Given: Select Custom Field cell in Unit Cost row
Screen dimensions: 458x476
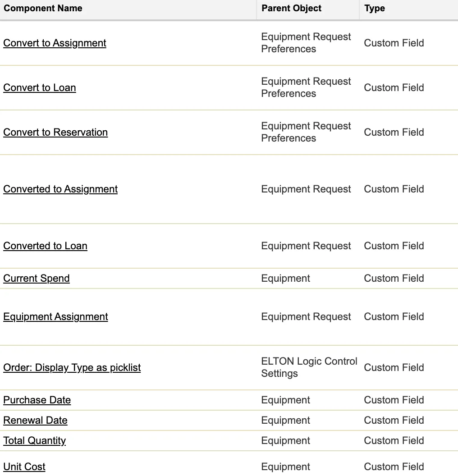Looking at the screenshot, I should [x=394, y=467].
